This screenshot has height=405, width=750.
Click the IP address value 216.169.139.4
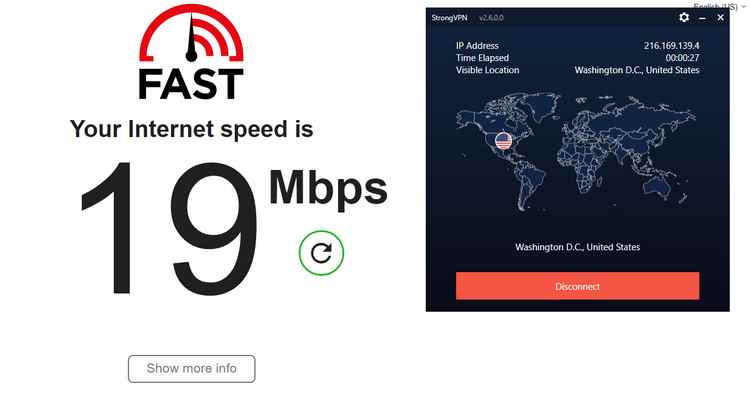671,46
